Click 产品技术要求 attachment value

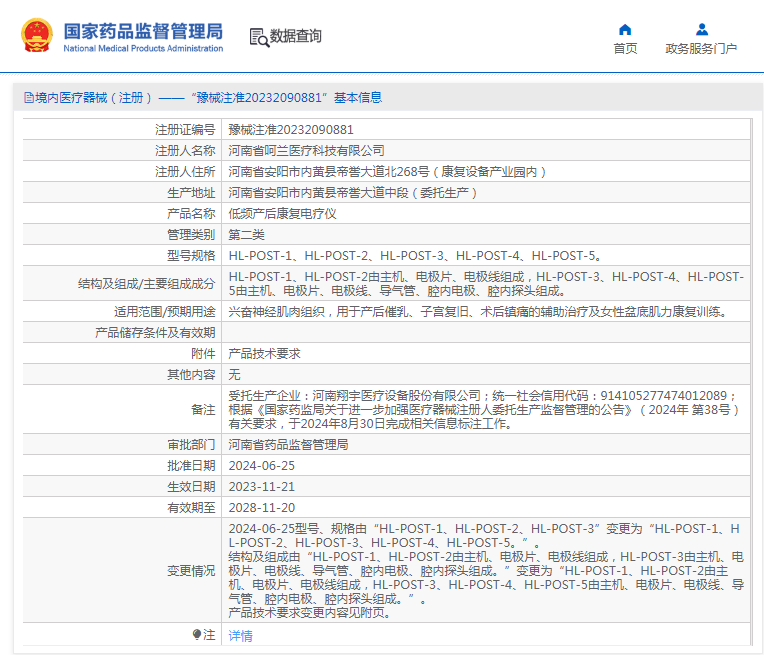click(265, 353)
